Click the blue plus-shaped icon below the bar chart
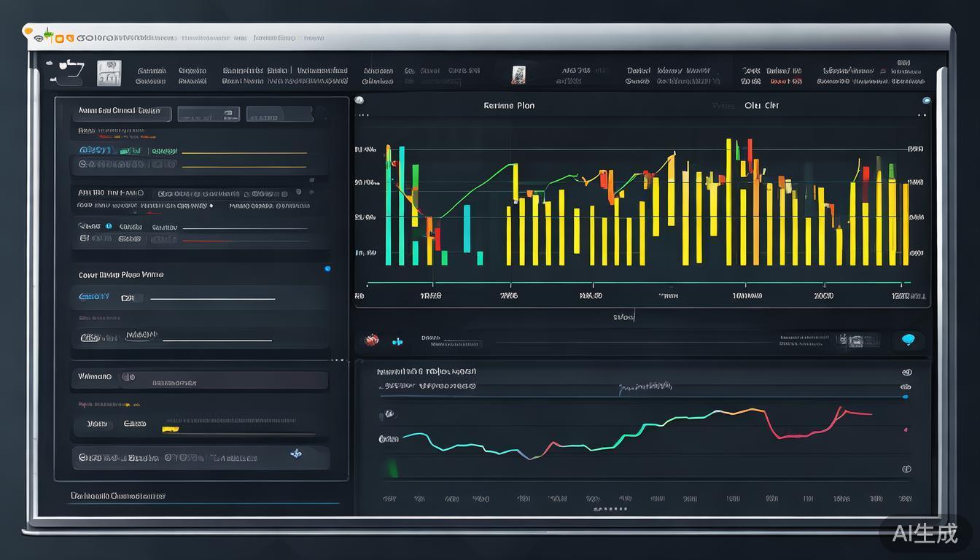The image size is (980, 560). tap(397, 341)
